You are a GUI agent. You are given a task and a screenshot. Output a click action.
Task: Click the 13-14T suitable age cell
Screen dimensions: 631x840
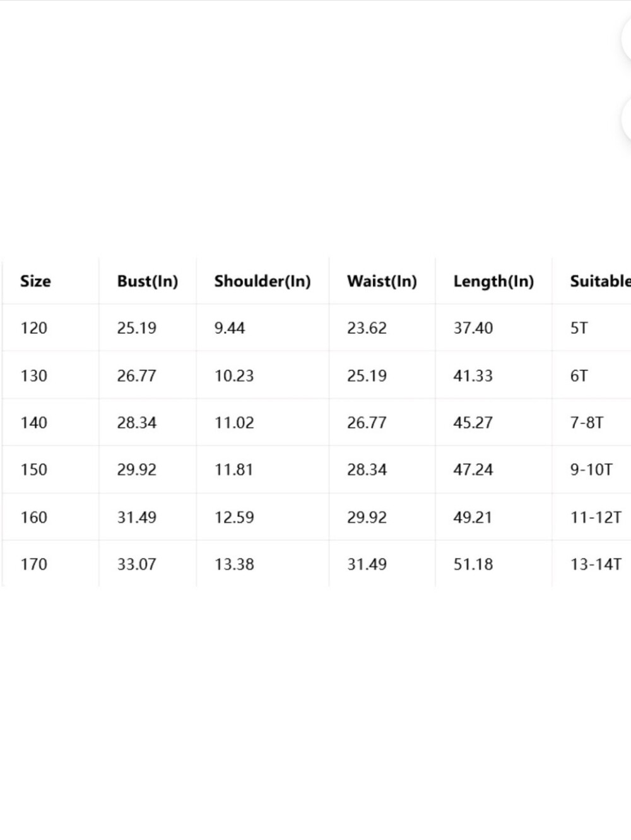pyautogui.click(x=596, y=564)
